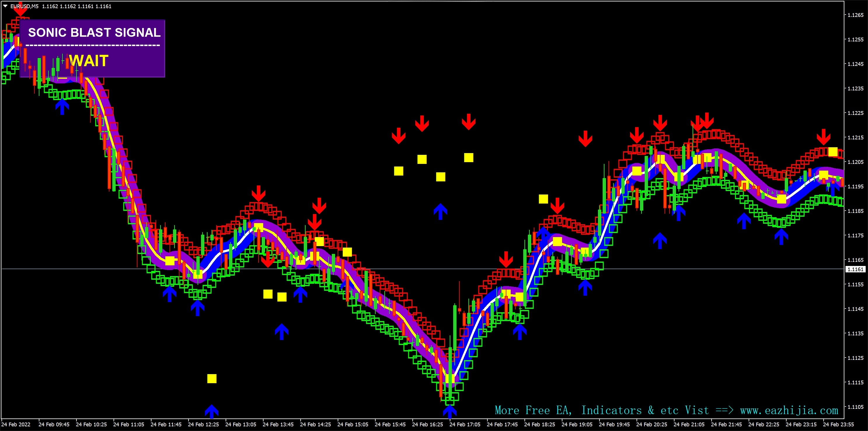Select the SONIC BLAST SIGNAL panel title
The width and height of the screenshot is (868, 431).
(x=94, y=32)
